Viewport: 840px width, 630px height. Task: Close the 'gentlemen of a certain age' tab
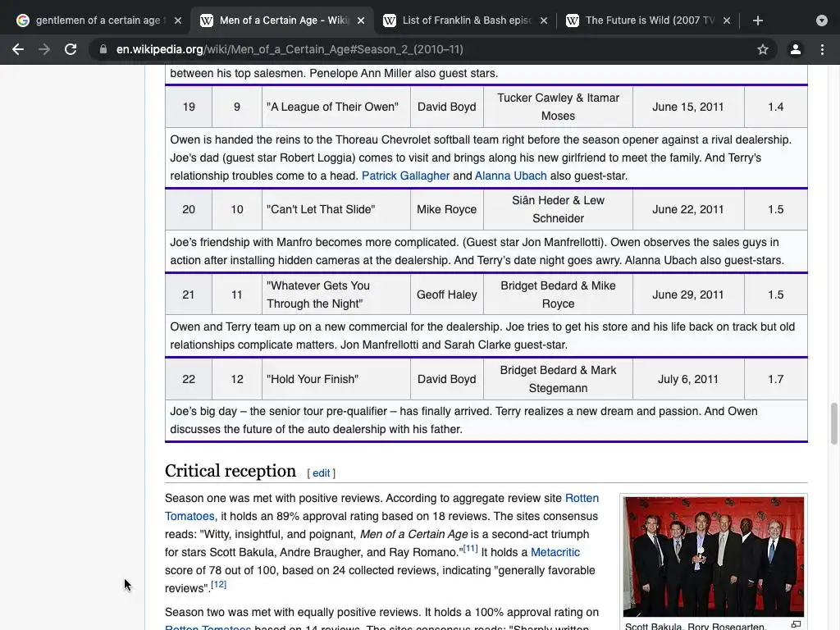[x=178, y=21]
